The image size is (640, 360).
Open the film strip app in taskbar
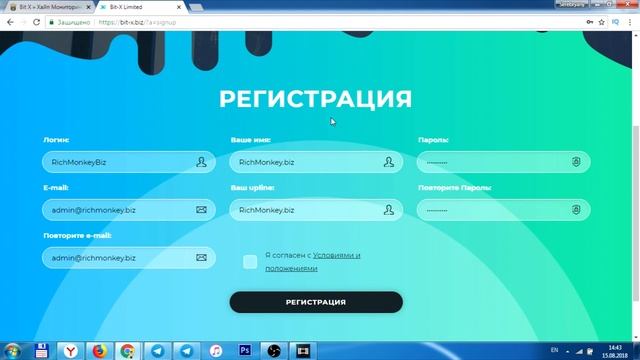click(303, 351)
